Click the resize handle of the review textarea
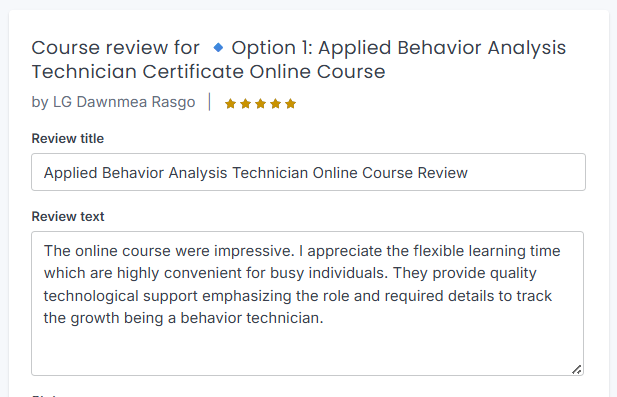 pyautogui.click(x=577, y=369)
